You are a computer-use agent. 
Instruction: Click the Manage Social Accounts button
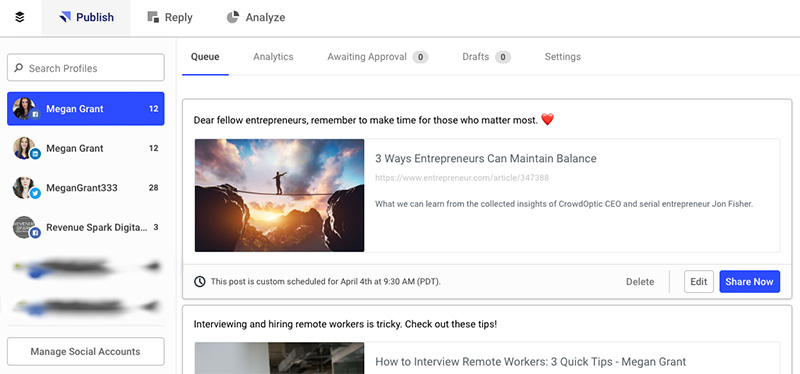(86, 352)
